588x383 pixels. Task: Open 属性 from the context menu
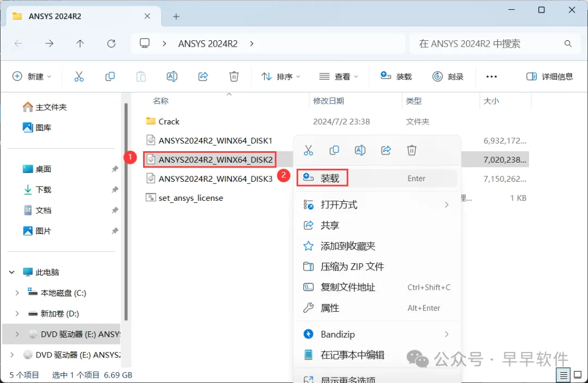(x=377, y=308)
